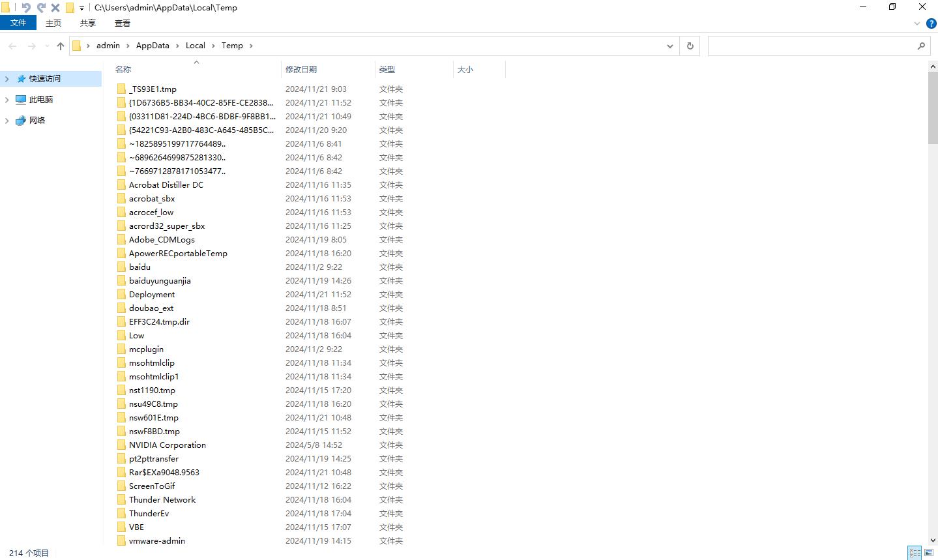This screenshot has height=560, width=938.
Task: Refresh the Temp folder listing
Action: tap(690, 46)
